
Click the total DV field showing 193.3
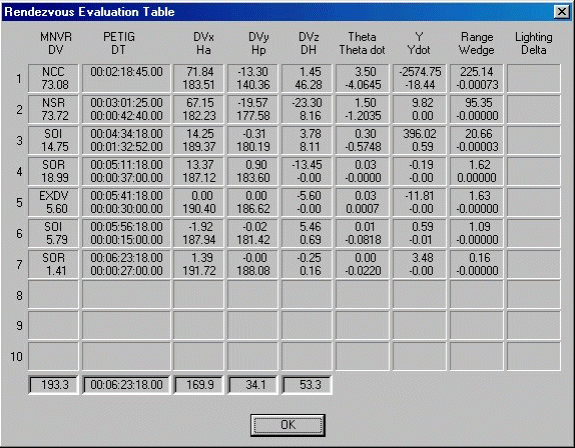pos(54,385)
